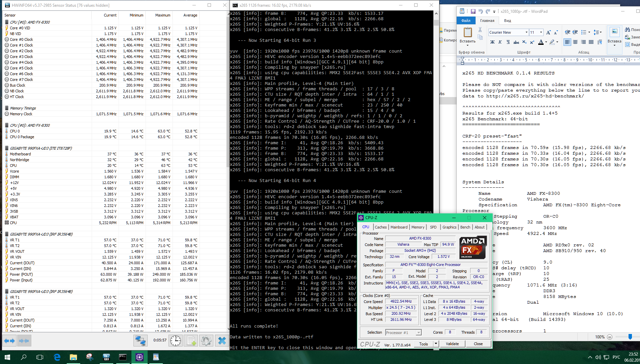
Task: Shrink font size in WordPad ribbon
Action: [556, 32]
